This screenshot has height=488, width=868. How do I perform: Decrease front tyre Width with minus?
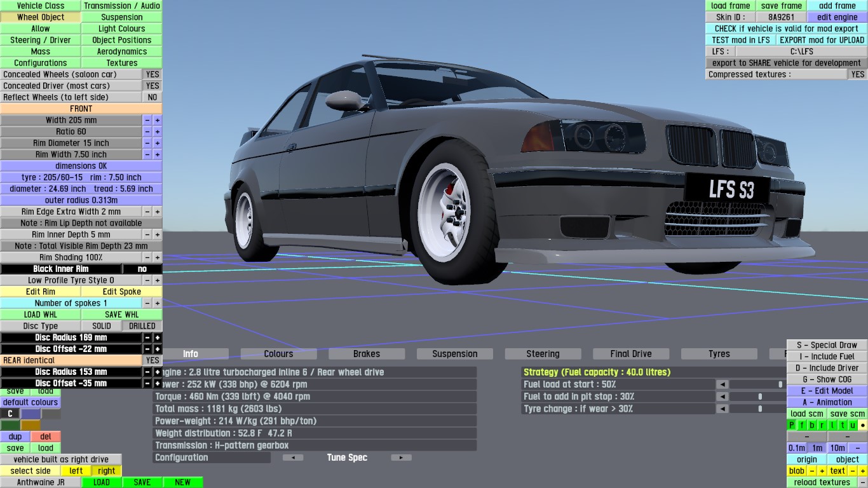pyautogui.click(x=147, y=120)
